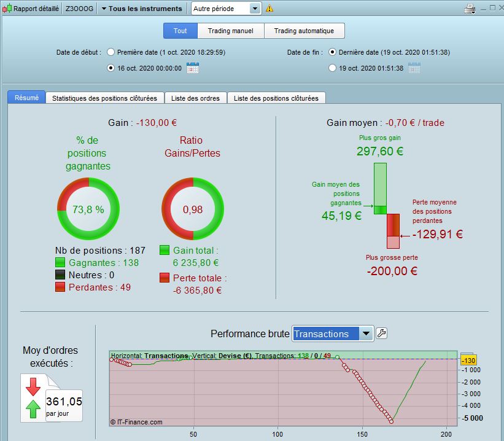Click the black Neutres legend square
The width and height of the screenshot is (504, 441).
click(x=60, y=275)
